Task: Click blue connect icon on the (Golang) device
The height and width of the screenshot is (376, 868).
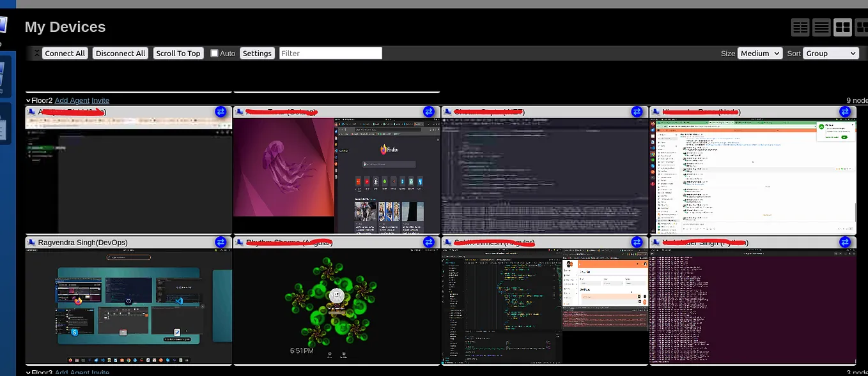Action: coord(429,112)
